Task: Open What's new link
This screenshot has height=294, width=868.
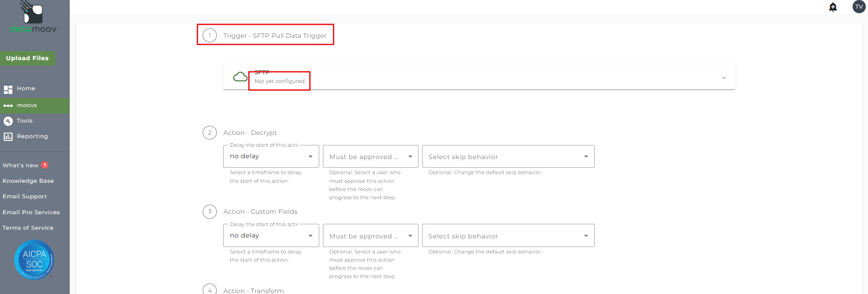Action: [20, 165]
